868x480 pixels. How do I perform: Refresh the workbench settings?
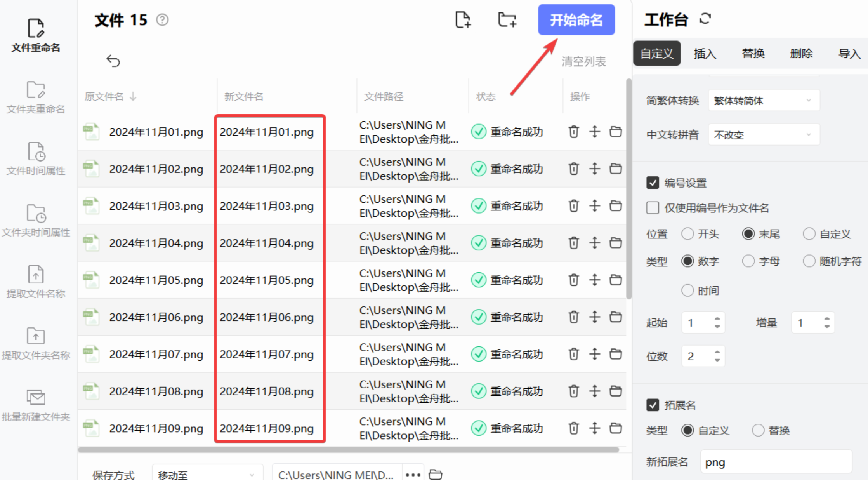click(705, 19)
